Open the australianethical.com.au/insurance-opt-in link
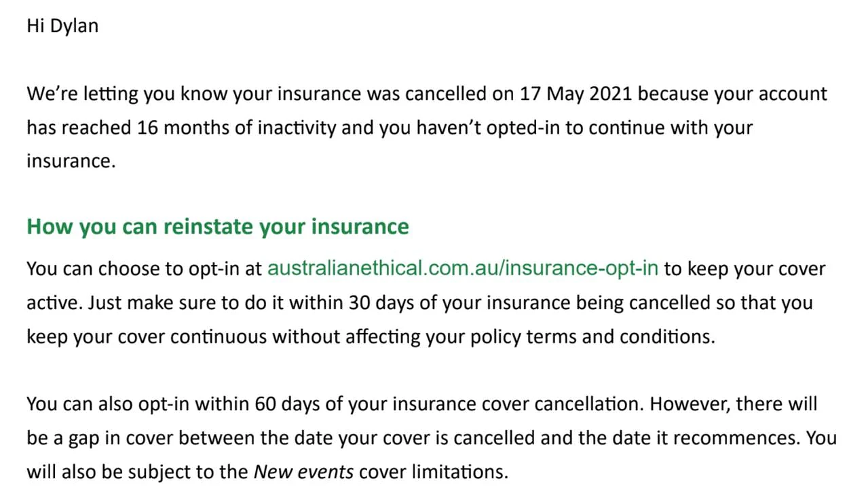Image resolution: width=868 pixels, height=489 pixels. 463,268
